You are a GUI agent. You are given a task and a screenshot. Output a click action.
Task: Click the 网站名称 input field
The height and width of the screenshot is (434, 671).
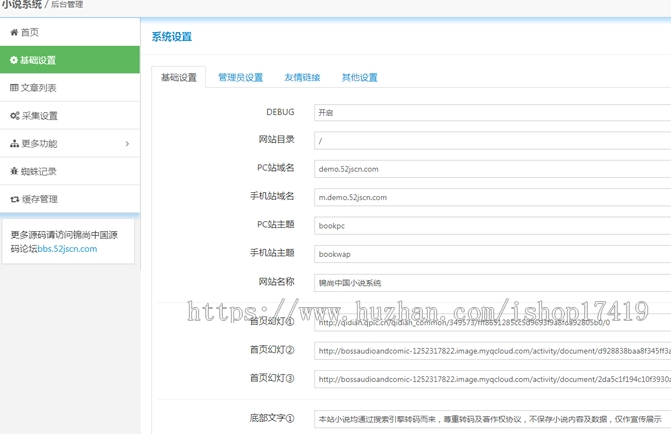pyautogui.click(x=493, y=282)
